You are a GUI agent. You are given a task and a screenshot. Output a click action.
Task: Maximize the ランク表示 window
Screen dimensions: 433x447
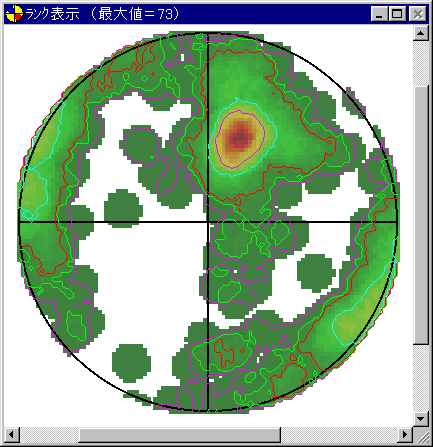[x=397, y=14]
